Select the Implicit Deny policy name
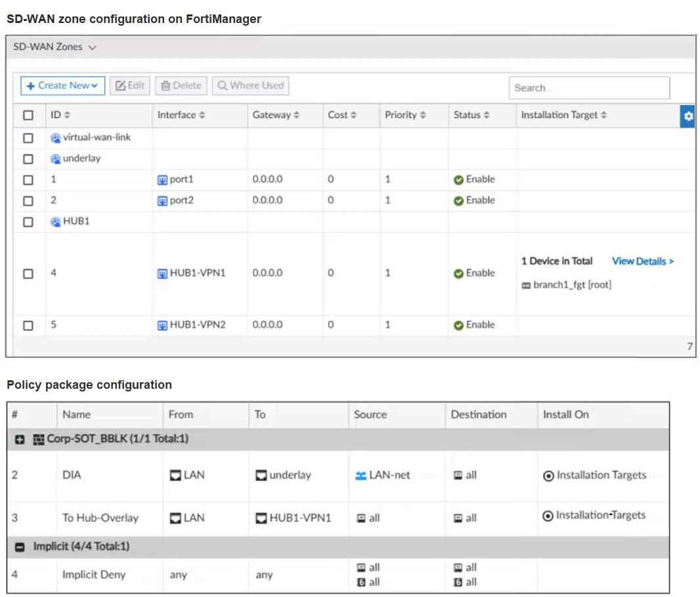 94,575
